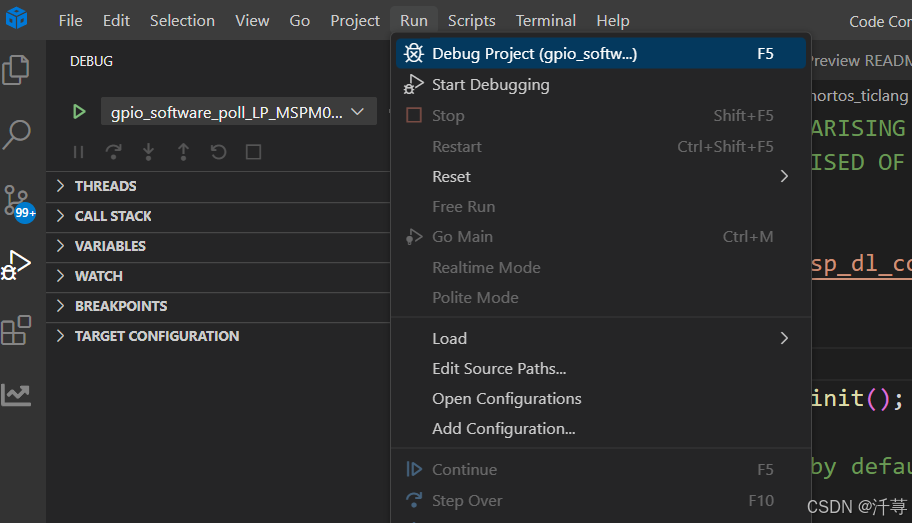Select Debug Project menu entry
912x523 pixels.
pos(534,54)
